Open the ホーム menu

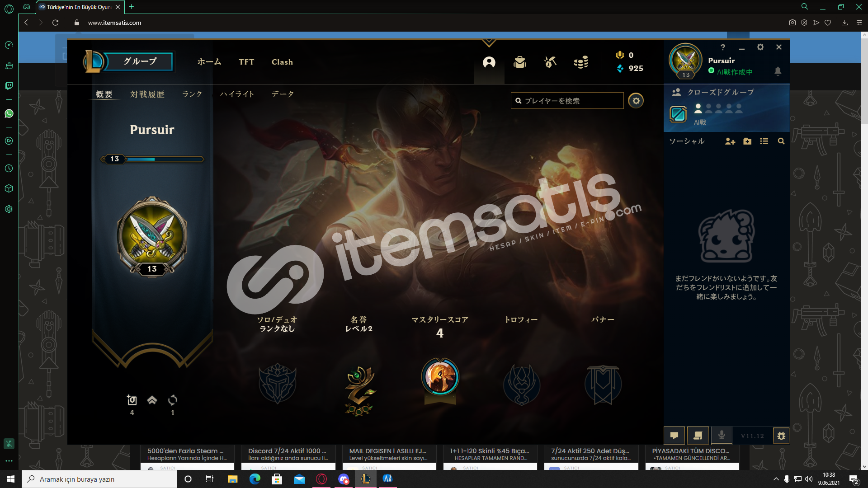point(209,62)
